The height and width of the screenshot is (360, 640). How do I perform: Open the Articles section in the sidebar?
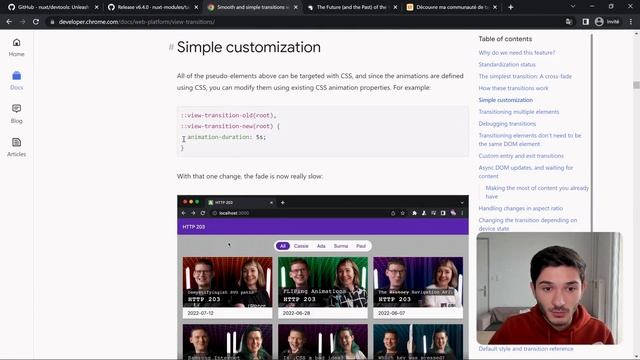pyautogui.click(x=16, y=147)
